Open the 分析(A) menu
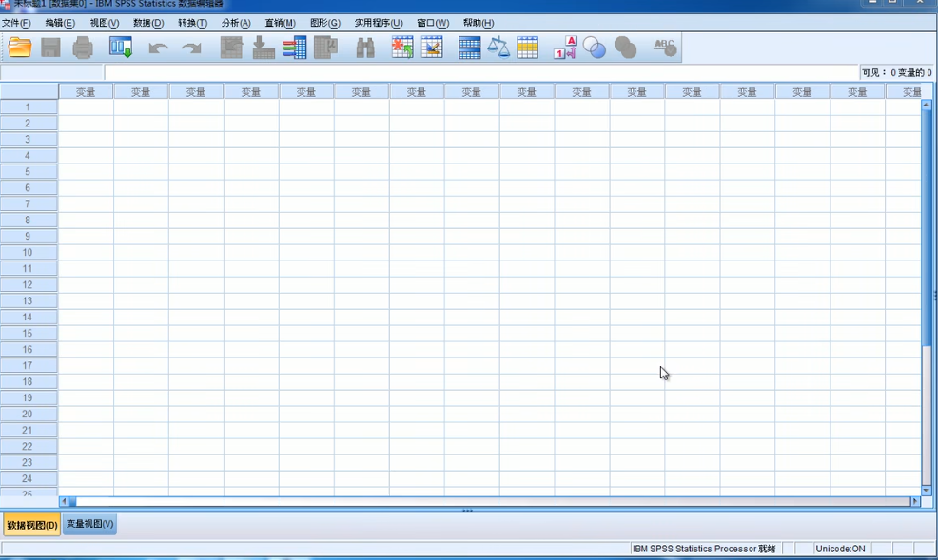Viewport: 938px width, 560px height. click(x=236, y=23)
